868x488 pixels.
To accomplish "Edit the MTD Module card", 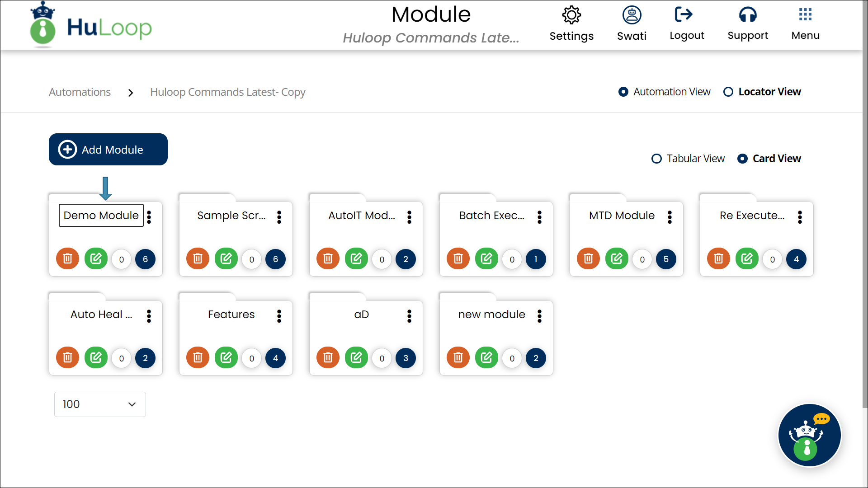I will (x=617, y=259).
